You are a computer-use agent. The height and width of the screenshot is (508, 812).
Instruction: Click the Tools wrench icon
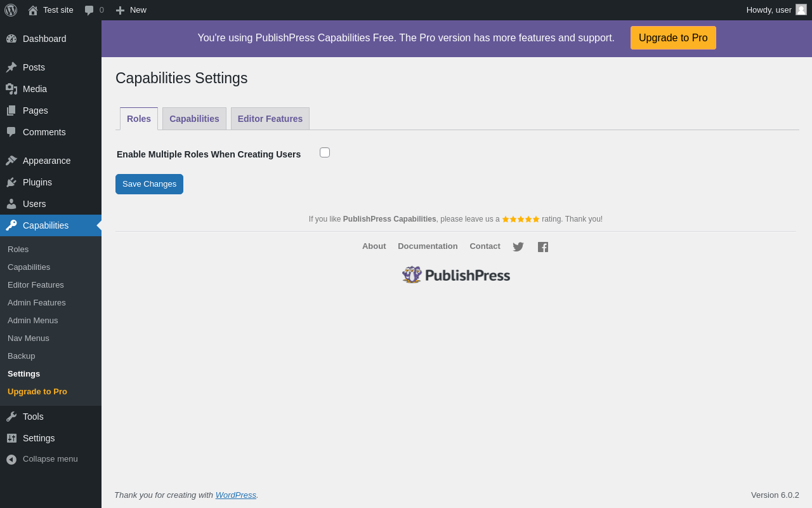(11, 417)
